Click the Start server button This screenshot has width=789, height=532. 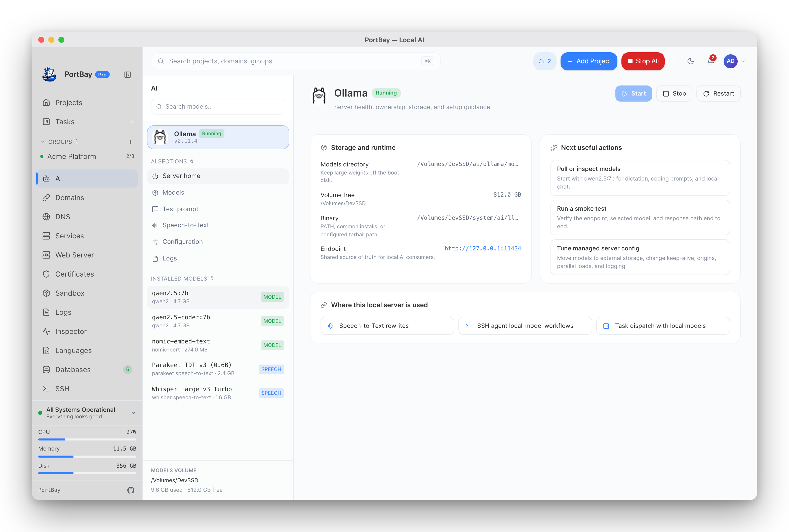634,93
